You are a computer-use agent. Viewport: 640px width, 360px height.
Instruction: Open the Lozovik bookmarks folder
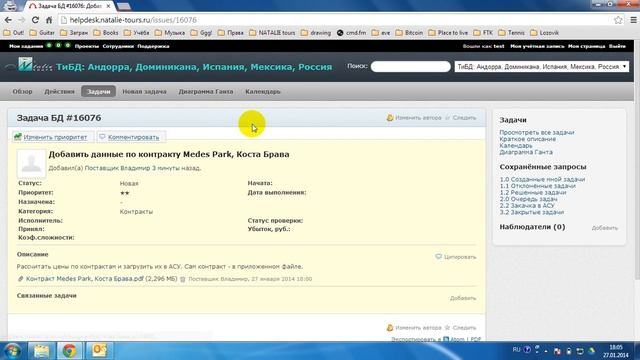point(544,33)
